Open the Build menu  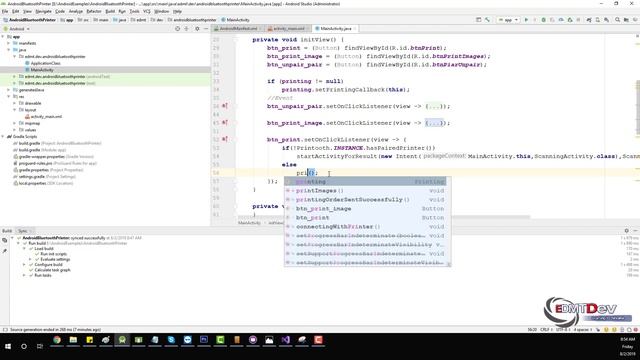(x=110, y=11)
